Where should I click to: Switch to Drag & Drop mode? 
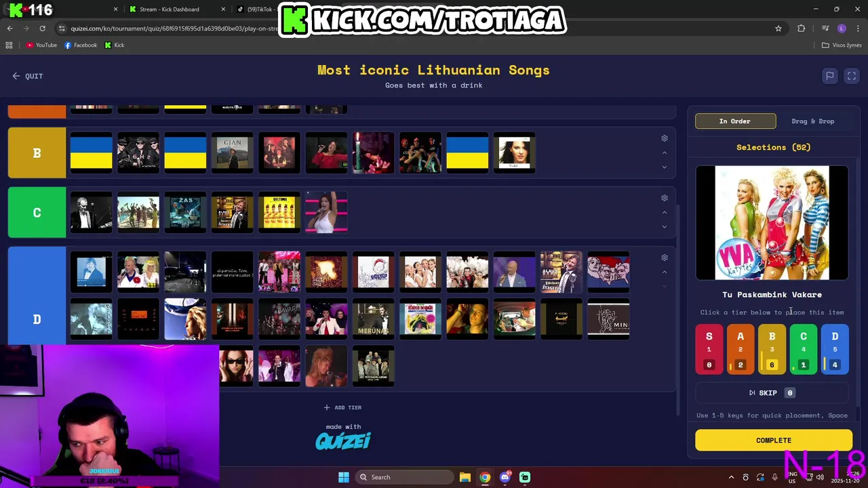[x=812, y=121]
